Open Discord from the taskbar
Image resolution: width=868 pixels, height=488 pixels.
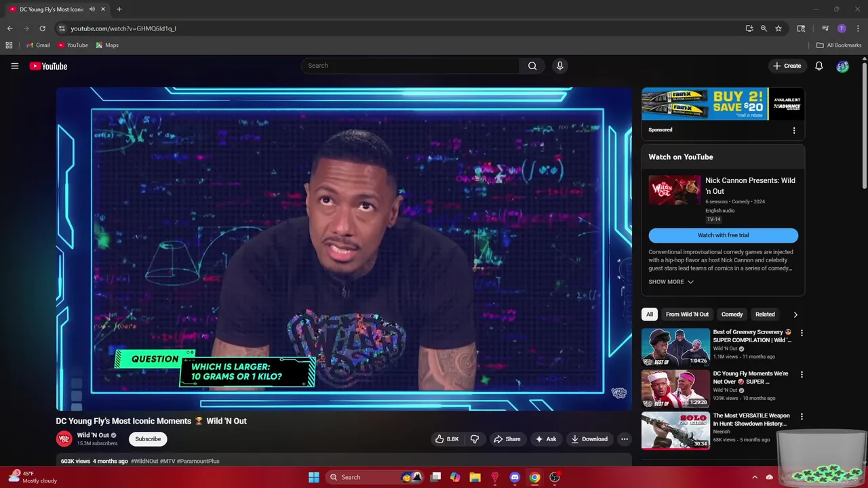pos(515,477)
